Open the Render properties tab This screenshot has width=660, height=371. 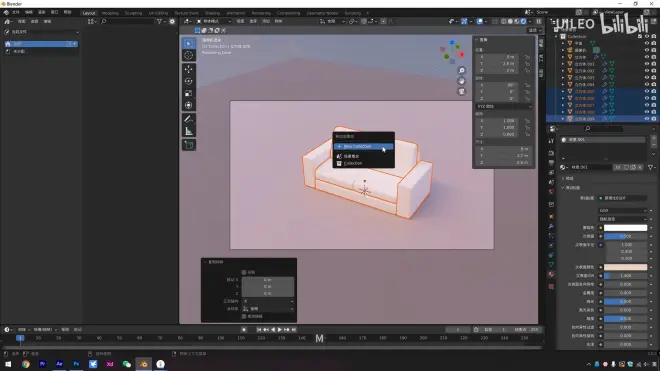coord(551,153)
